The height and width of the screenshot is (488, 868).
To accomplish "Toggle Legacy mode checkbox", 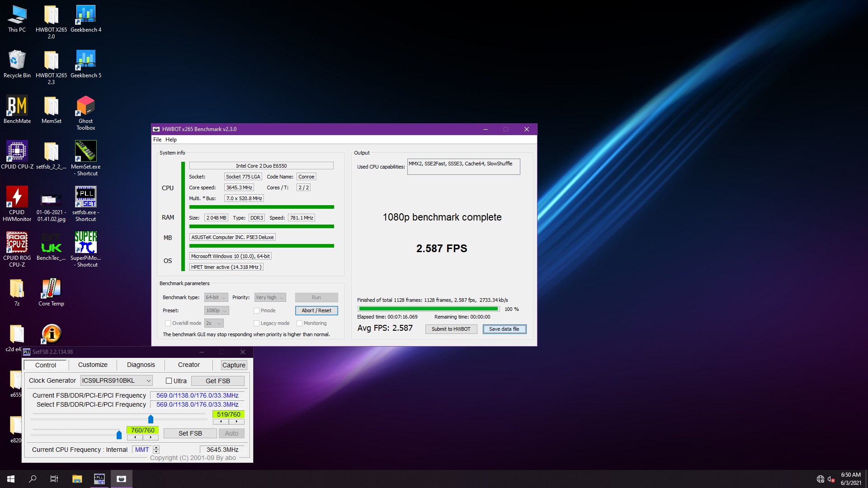I will click(256, 323).
